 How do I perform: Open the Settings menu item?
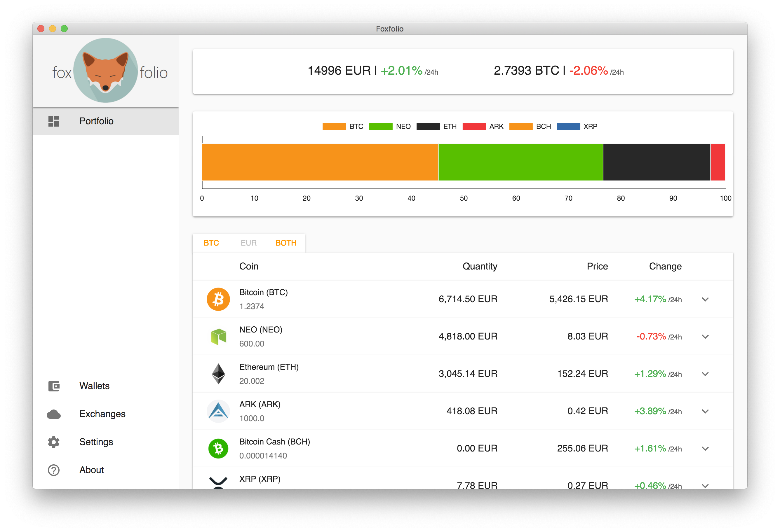coord(106,442)
